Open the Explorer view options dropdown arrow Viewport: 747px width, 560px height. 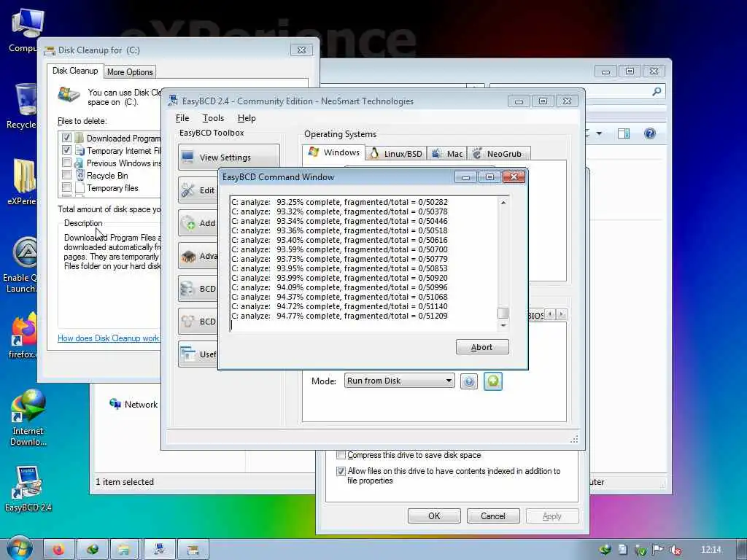[599, 133]
